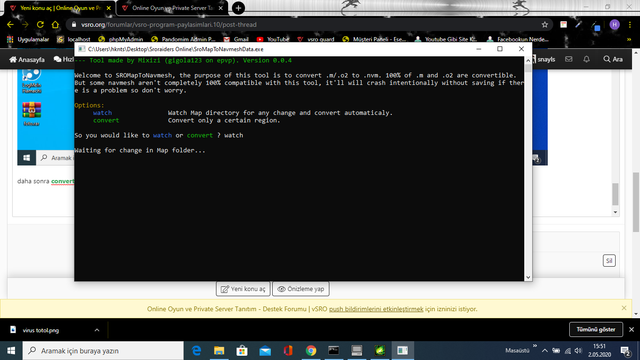Viewport: 640px width, 360px height.
Task: Open Office icon on taskbar
Action: pos(288,351)
